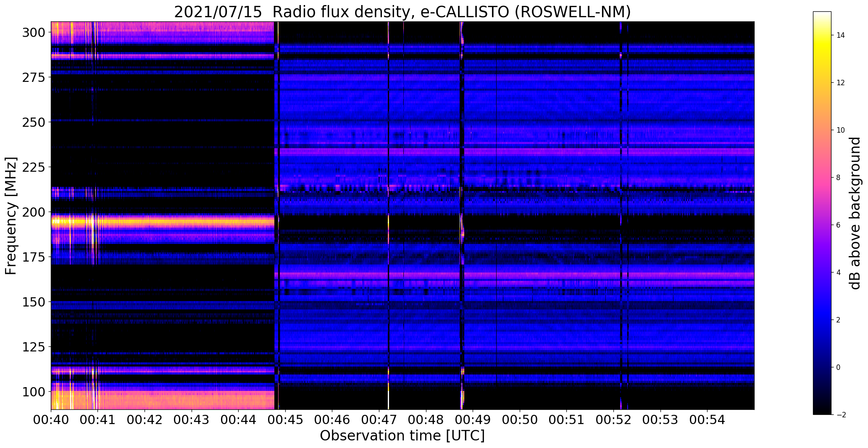Click the colorbar tick value 6
The height and width of the screenshot is (448, 868).
(x=838, y=225)
